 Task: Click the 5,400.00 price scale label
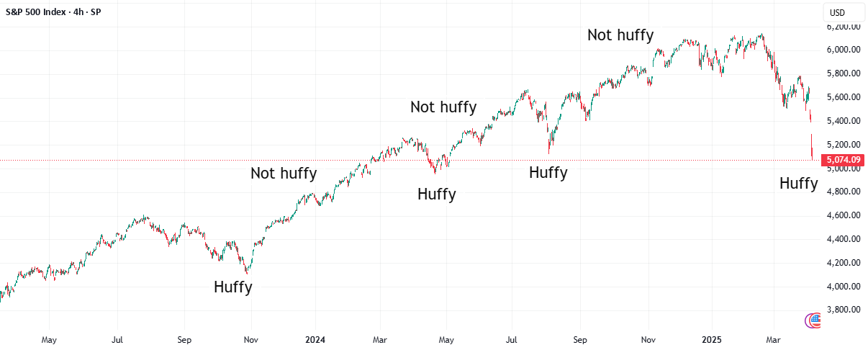pos(844,120)
